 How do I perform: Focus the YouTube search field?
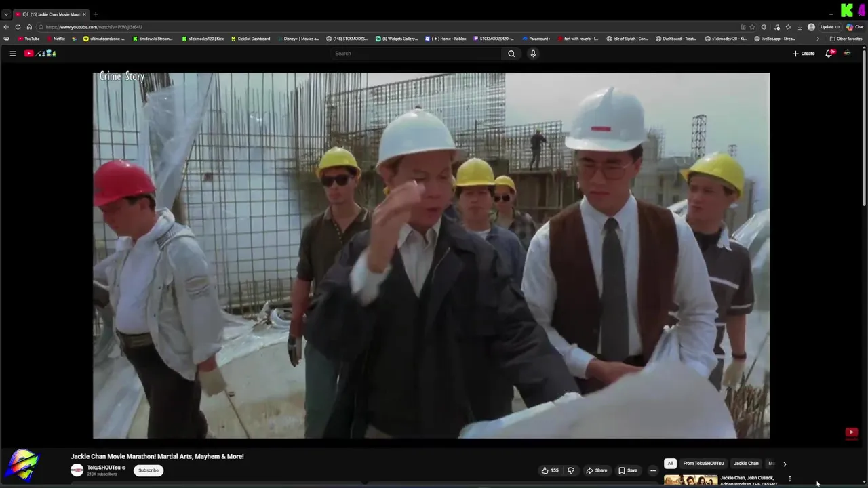[416, 54]
